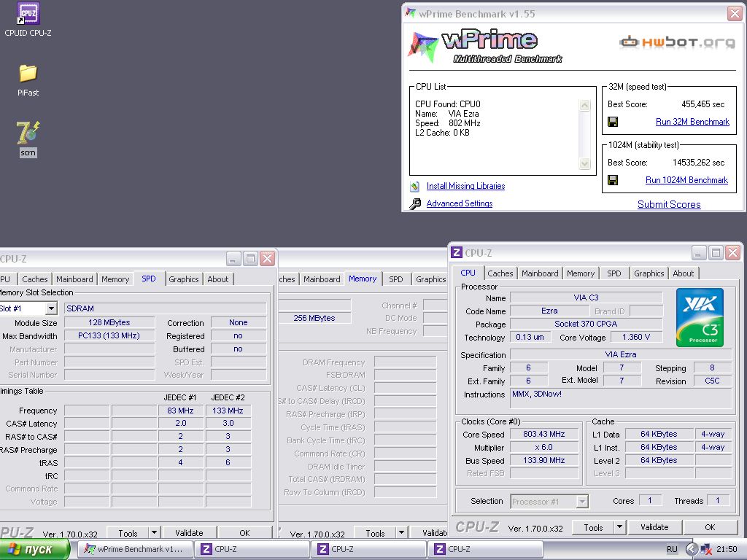Open Graphics tab in Memory CPU-Z window
Screen dimensions: 747x560
(430, 279)
